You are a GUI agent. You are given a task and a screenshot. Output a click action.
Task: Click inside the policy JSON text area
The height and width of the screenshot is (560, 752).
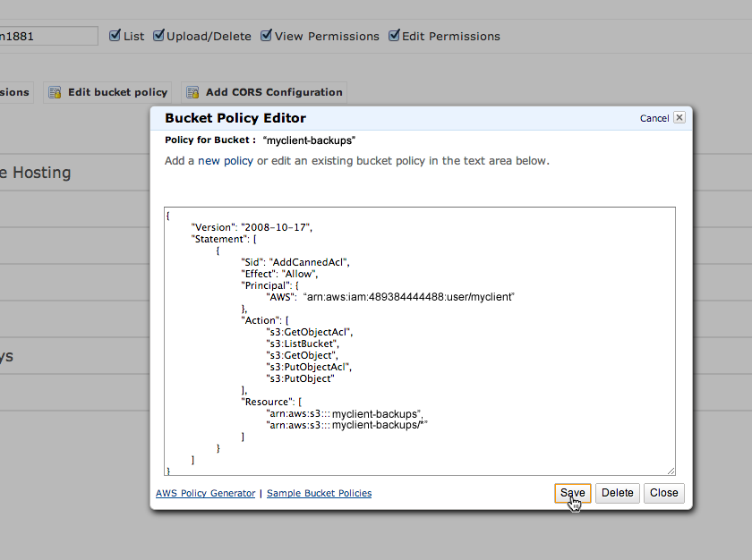click(420, 341)
